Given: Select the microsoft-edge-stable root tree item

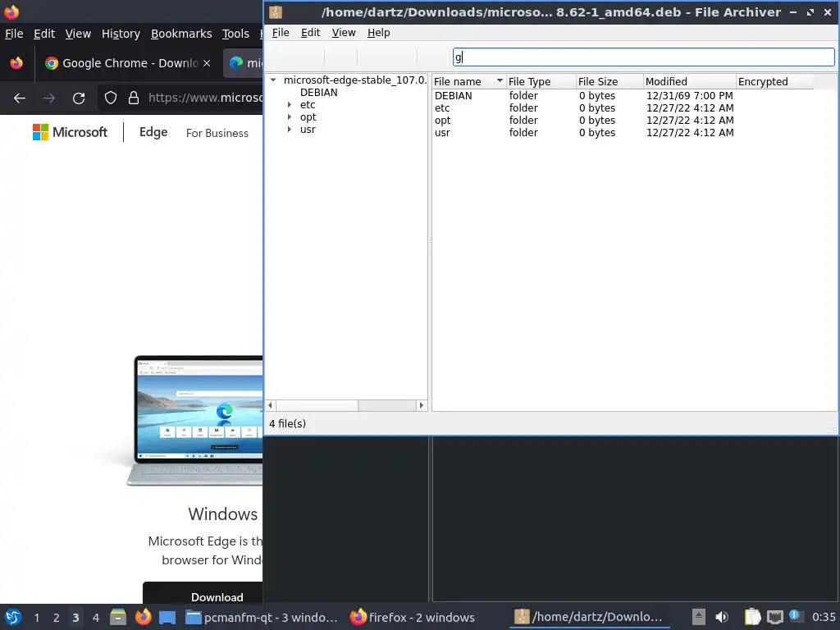Looking at the screenshot, I should 354,80.
